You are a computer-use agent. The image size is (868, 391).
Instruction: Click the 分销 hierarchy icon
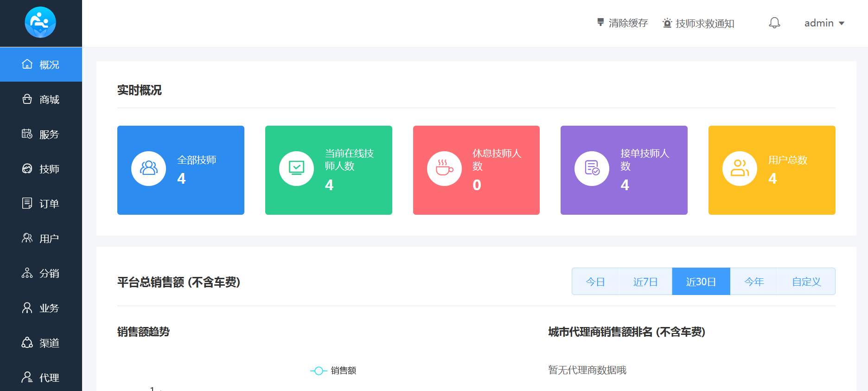(x=27, y=273)
